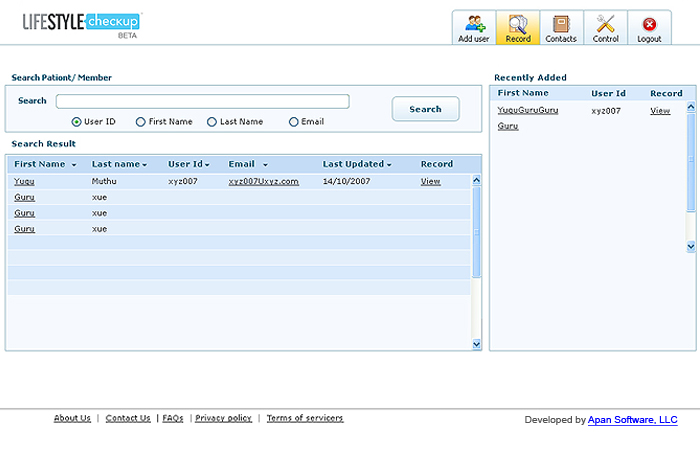Select the Email radio button
This screenshot has height=471, width=700.
293,122
